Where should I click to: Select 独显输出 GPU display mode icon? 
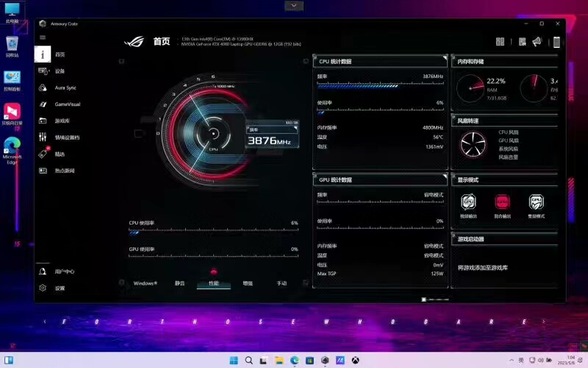(469, 202)
